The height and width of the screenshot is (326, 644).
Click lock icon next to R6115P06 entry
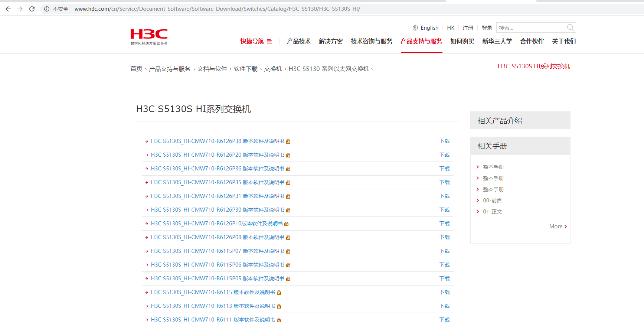(x=288, y=265)
